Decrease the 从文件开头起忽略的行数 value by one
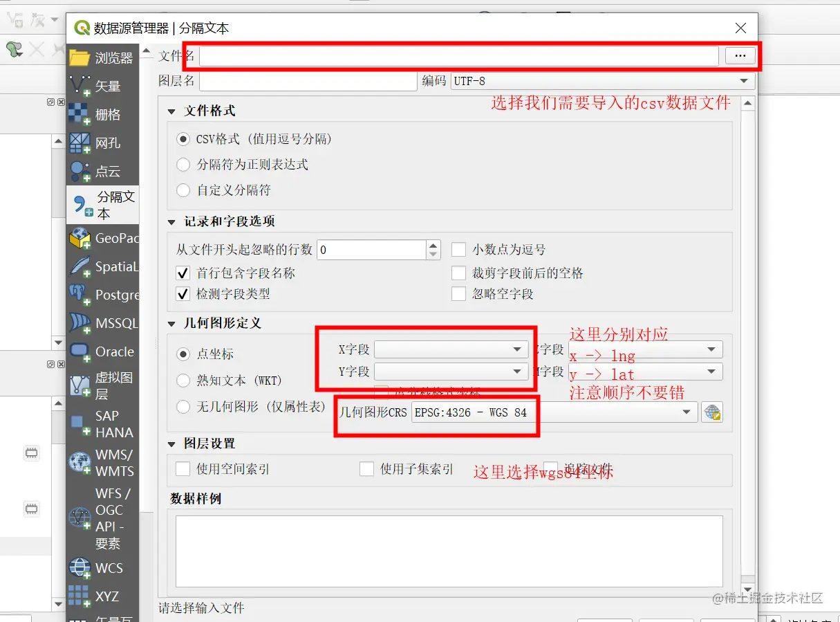Screen dimensions: 840x622 click(x=433, y=255)
